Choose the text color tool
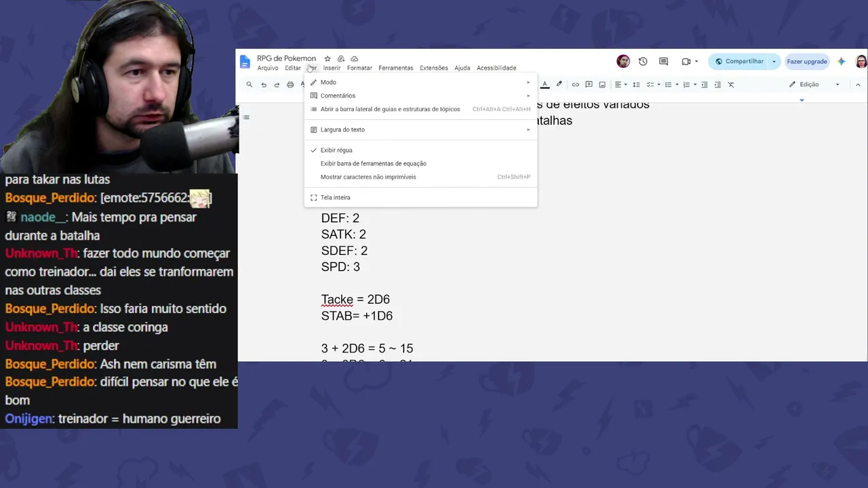 pos(545,85)
